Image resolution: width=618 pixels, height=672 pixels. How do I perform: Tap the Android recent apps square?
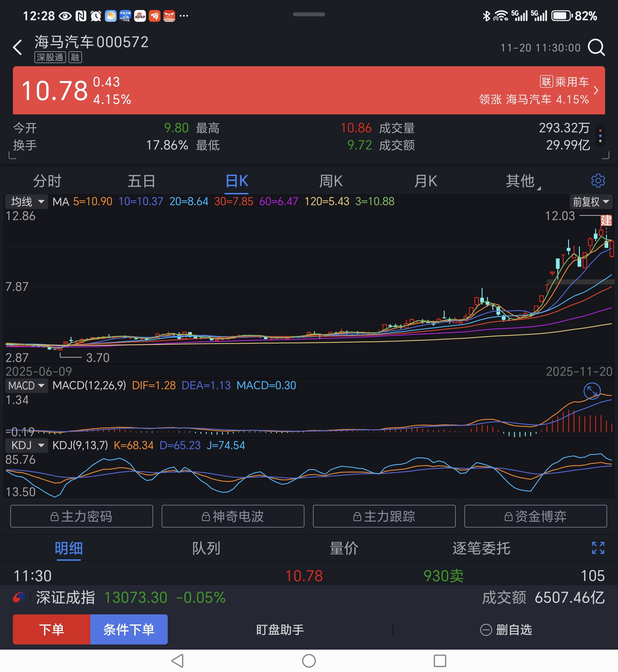point(439,661)
